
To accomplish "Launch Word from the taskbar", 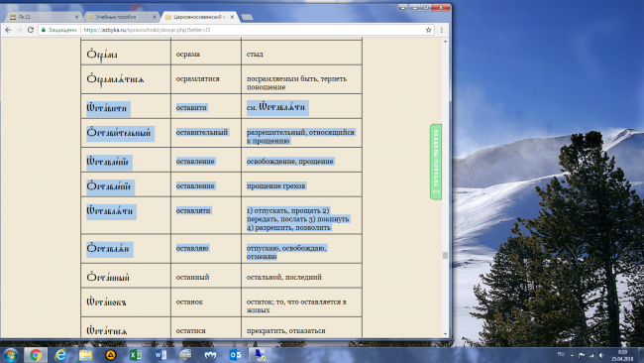I will tap(161, 355).
